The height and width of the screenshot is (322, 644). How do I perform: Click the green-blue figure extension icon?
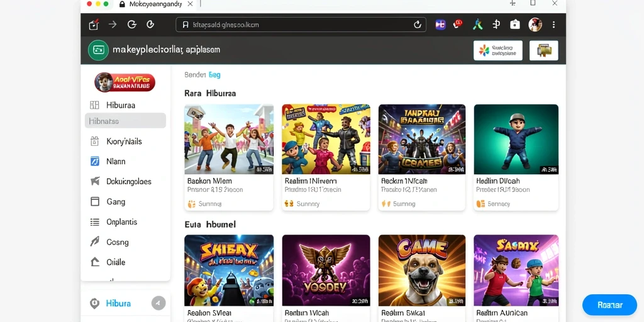coord(478,25)
